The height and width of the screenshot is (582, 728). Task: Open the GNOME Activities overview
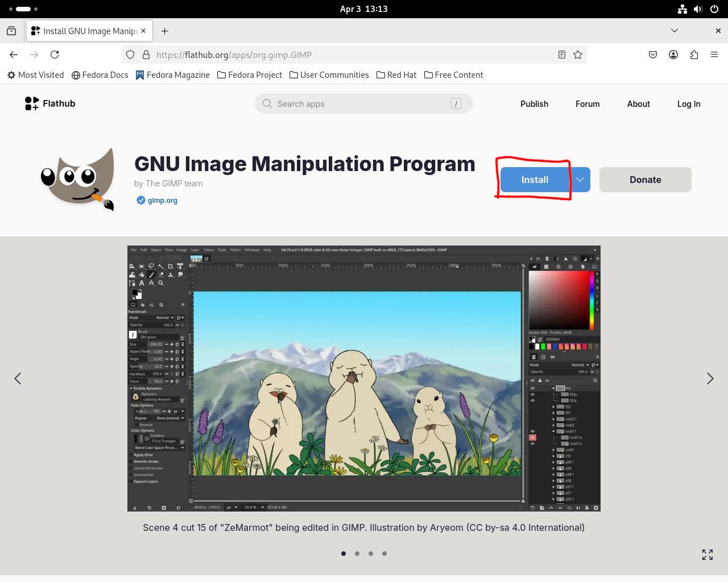pyautogui.click(x=24, y=9)
